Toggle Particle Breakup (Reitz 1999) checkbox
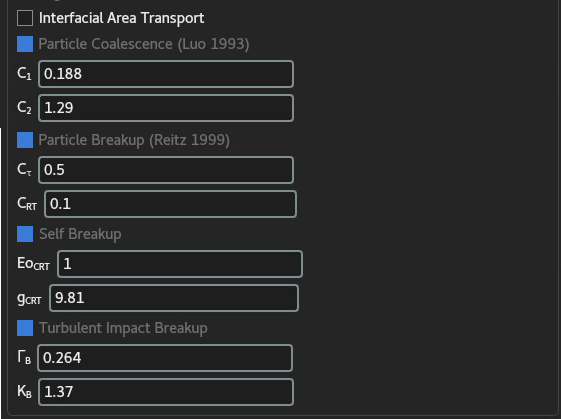This screenshot has width=561, height=419. pyautogui.click(x=25, y=140)
